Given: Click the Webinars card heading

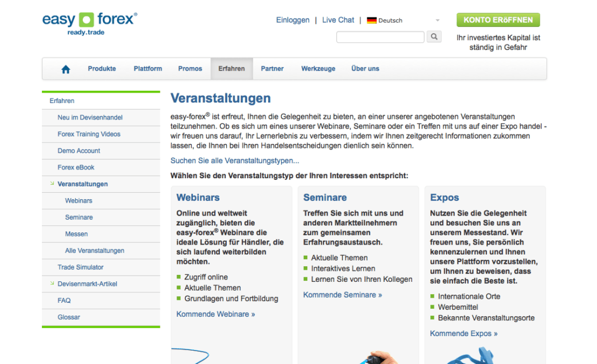Looking at the screenshot, I should click(198, 197).
